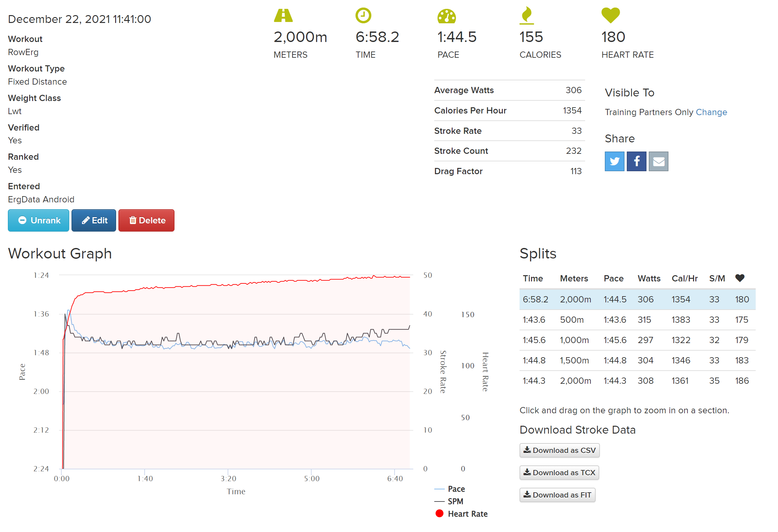Image resolution: width=778 pixels, height=532 pixels.
Task: Click the heart column header icon
Action: point(740,278)
